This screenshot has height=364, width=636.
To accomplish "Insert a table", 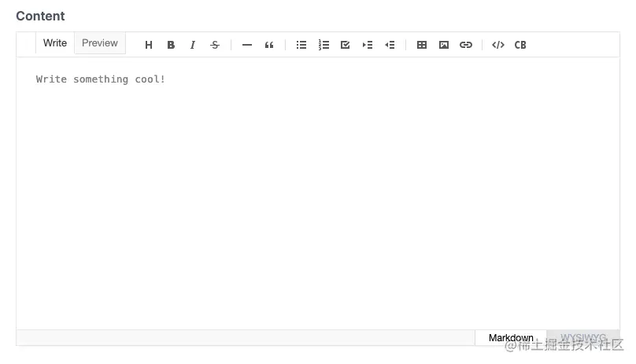I will pos(422,45).
